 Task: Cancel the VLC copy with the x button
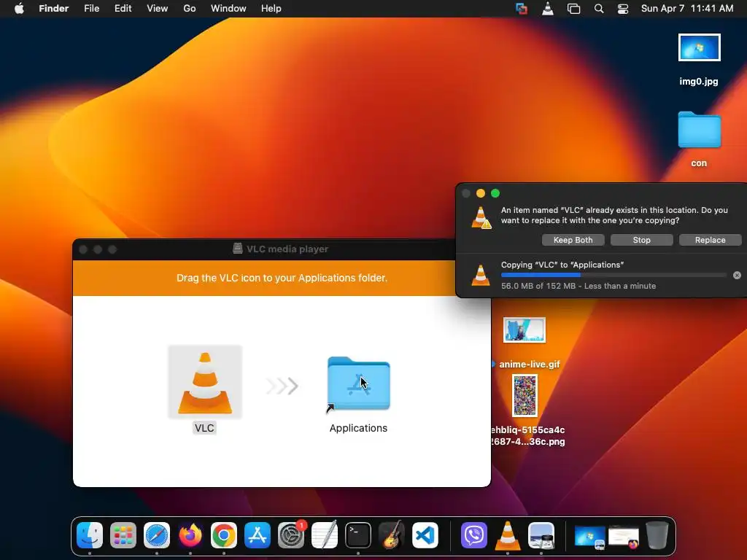pos(737,275)
